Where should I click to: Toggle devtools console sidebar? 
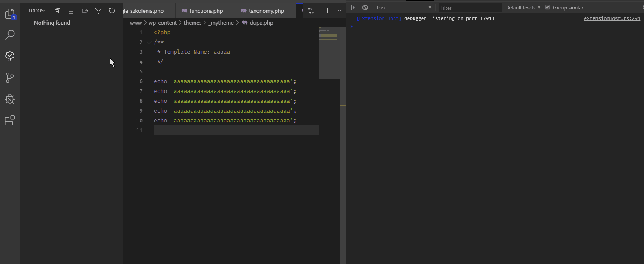353,8
